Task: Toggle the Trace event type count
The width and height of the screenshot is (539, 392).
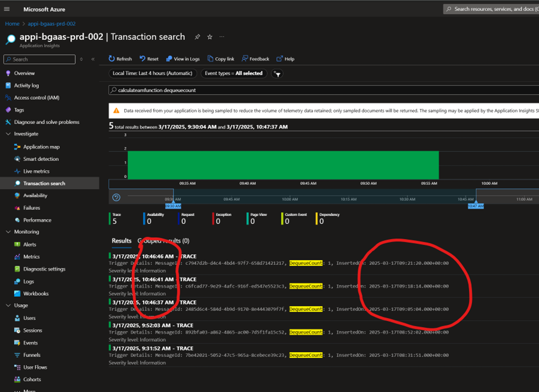Action: [115, 219]
